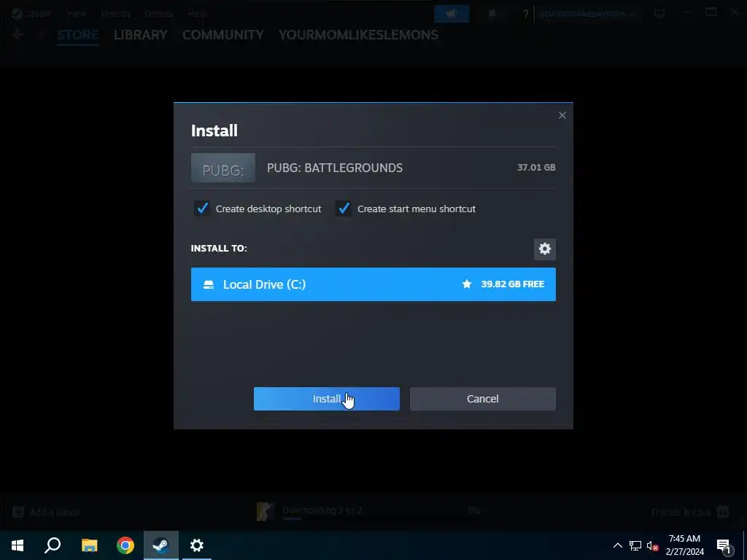Open the View menu

[76, 13]
